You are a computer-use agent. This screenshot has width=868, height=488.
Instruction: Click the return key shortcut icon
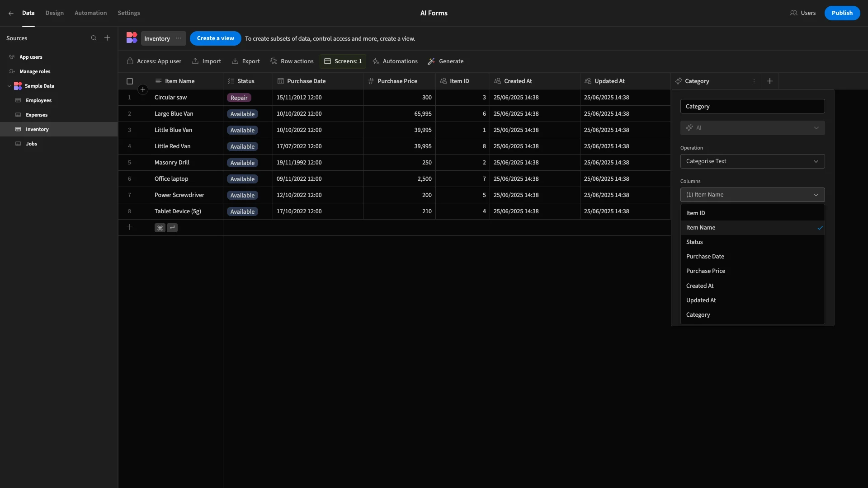tap(172, 228)
